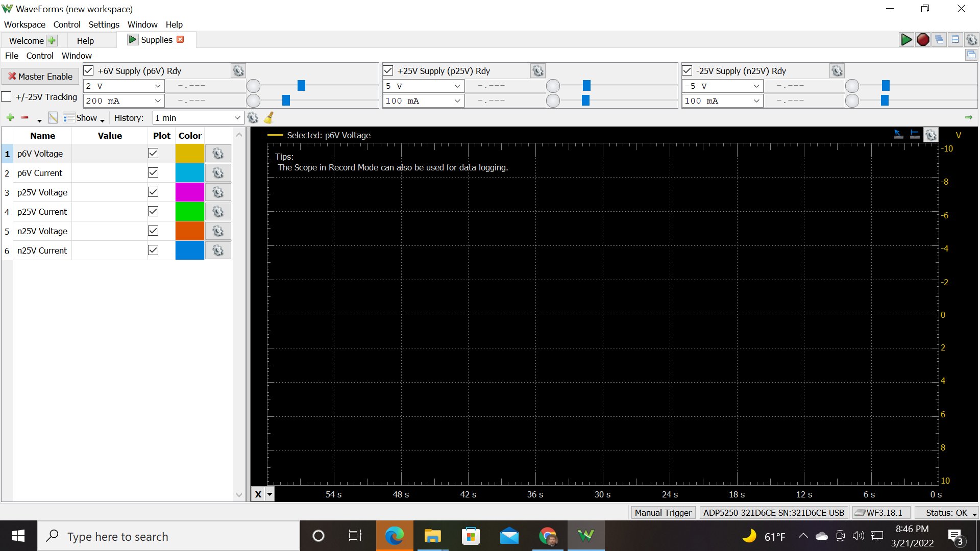Click the broom clear-history icon
The image size is (980, 551).
269,118
